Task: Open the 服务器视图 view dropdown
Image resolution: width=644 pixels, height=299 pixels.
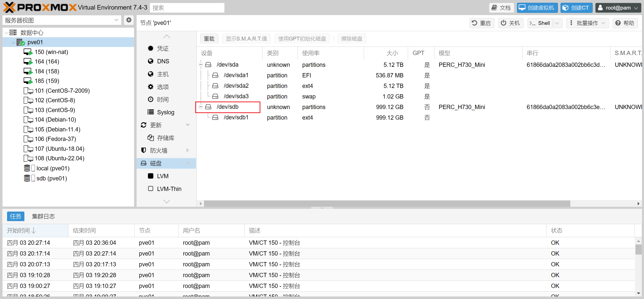Action: pyautogui.click(x=116, y=20)
